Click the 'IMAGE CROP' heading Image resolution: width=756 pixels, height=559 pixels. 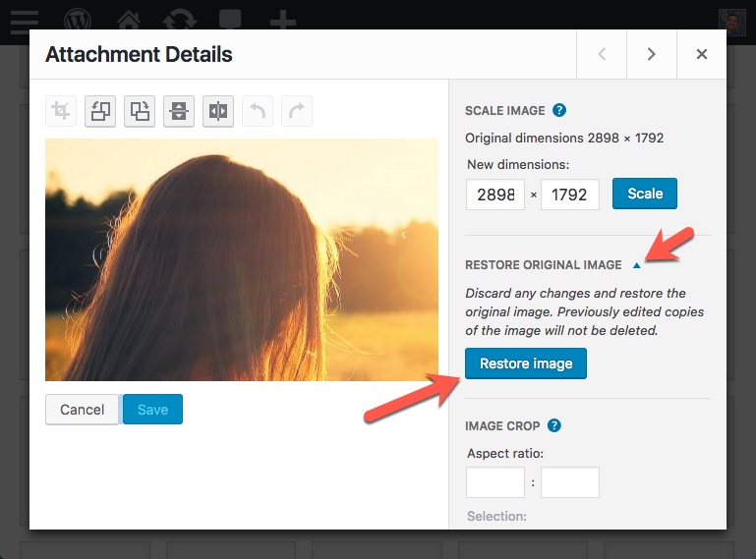pyautogui.click(x=502, y=426)
